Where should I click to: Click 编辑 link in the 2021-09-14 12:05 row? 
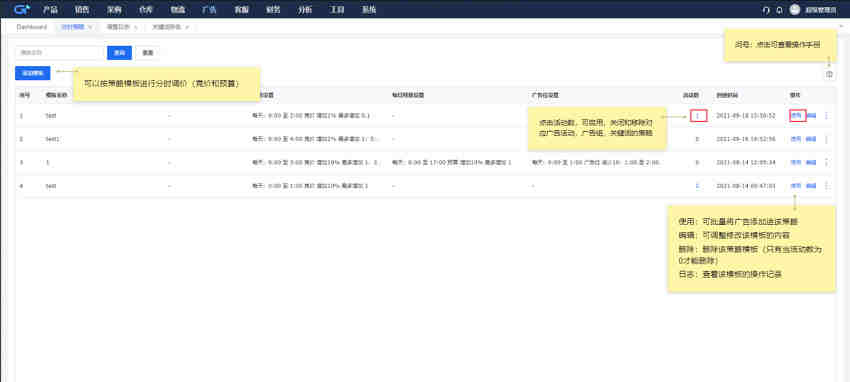tap(811, 162)
